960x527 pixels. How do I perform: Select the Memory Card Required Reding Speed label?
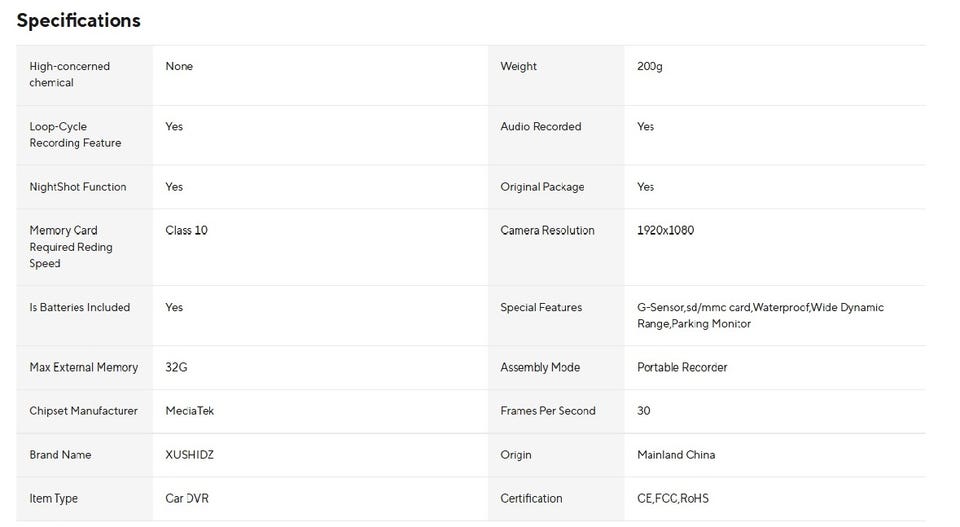click(x=71, y=247)
